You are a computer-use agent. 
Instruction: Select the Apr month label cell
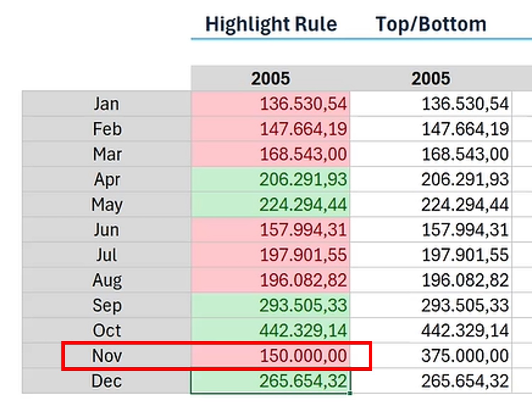(106, 179)
